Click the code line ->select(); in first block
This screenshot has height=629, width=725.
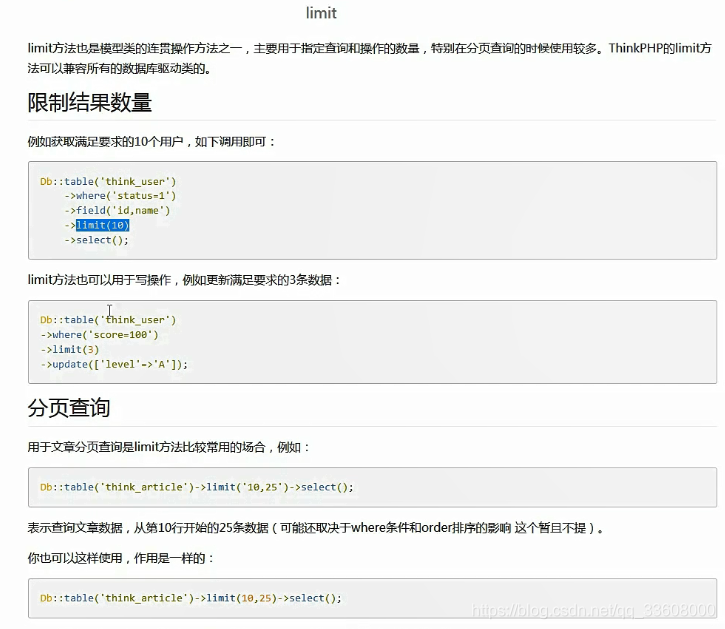[97, 240]
